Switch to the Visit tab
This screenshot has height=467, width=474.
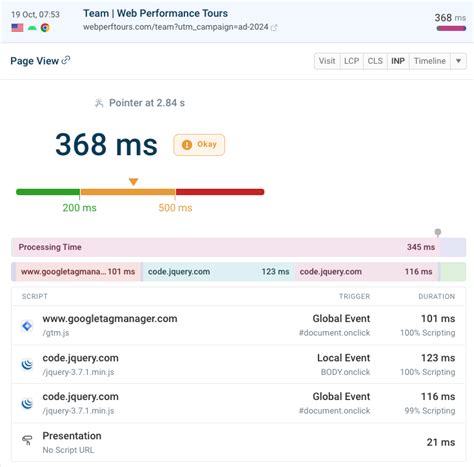pyautogui.click(x=327, y=61)
